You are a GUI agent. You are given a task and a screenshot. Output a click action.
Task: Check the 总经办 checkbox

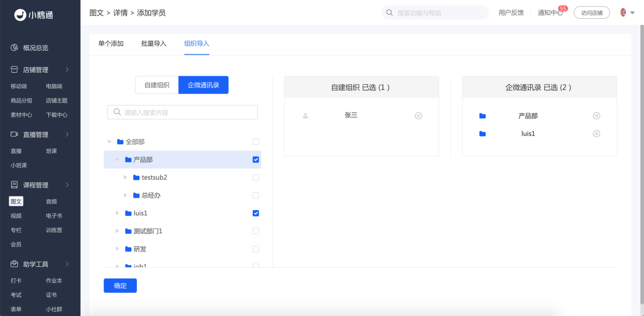coord(256,196)
